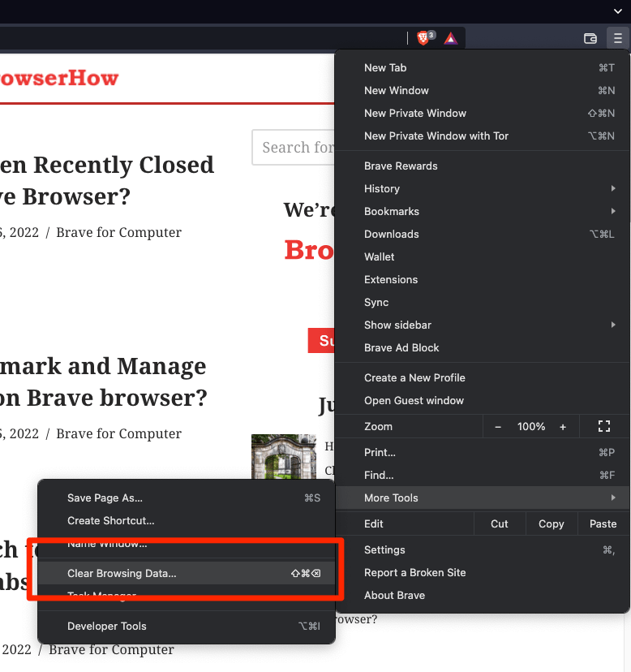631x672 pixels.
Task: Click the BrowserHow site logo
Action: tap(58, 79)
